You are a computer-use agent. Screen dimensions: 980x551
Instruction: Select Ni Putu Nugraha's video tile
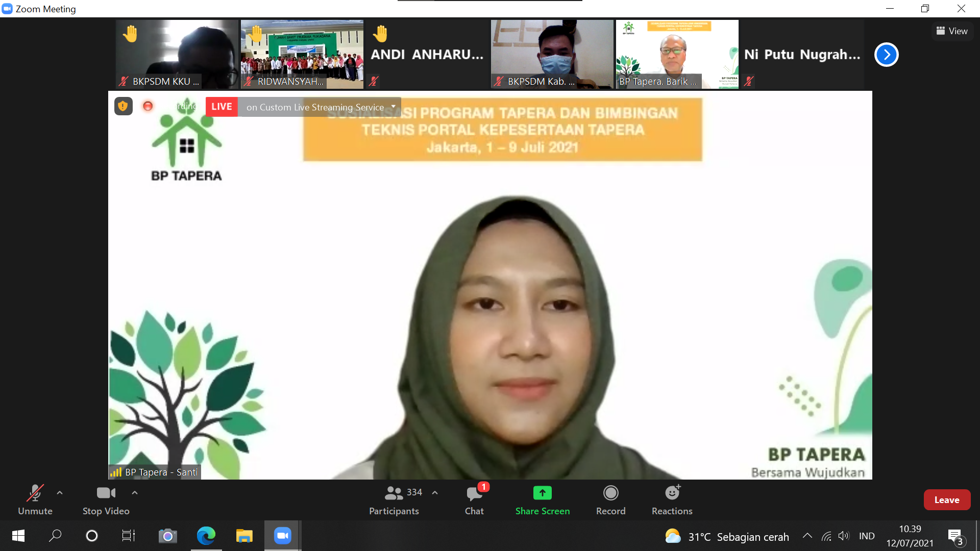tap(801, 54)
